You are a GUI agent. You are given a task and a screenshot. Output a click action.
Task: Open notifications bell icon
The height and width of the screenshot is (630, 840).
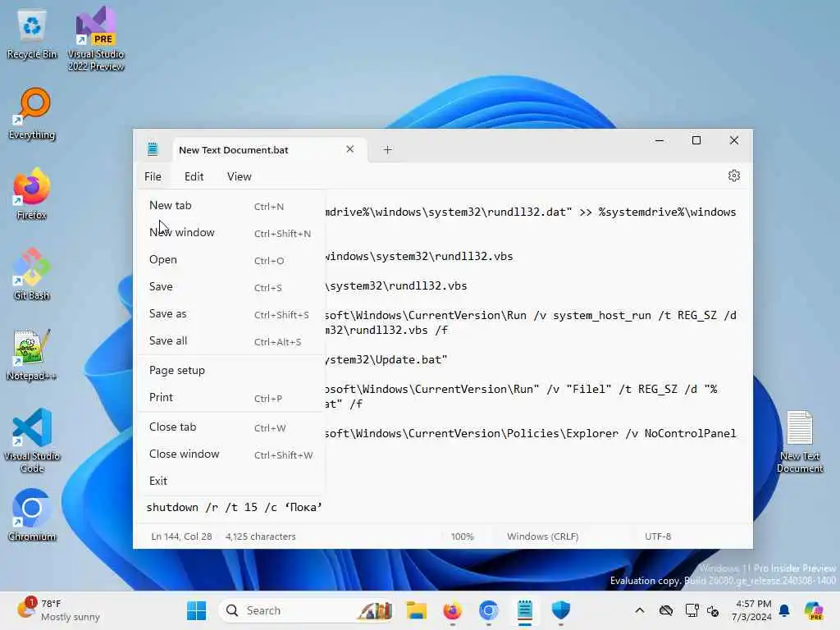pyautogui.click(x=784, y=610)
